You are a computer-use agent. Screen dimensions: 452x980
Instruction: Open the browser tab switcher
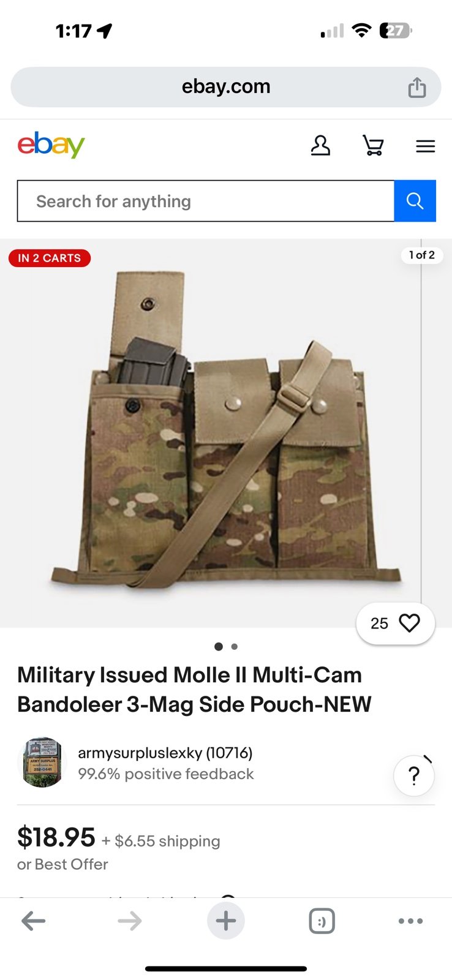tap(322, 921)
